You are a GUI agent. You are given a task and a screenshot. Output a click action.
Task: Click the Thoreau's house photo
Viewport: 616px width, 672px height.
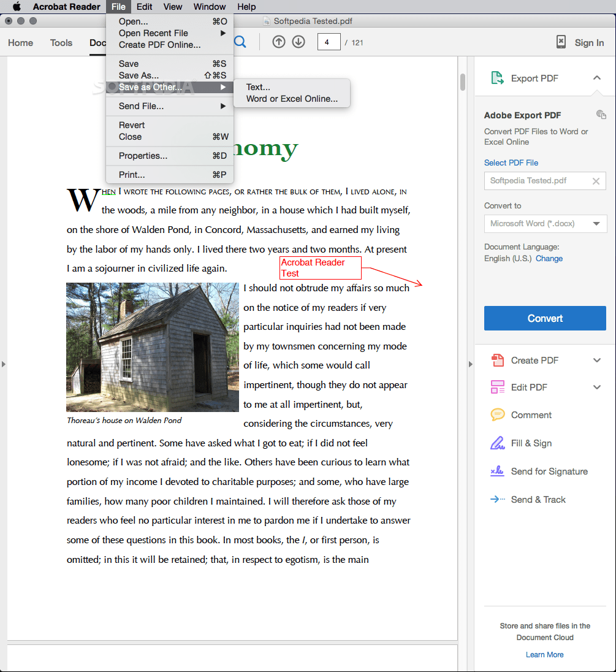[x=153, y=347]
